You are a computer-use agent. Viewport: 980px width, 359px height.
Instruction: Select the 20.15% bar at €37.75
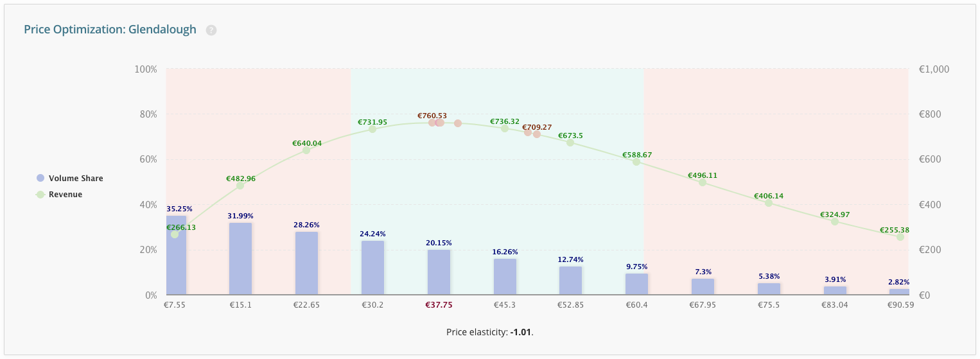click(439, 272)
